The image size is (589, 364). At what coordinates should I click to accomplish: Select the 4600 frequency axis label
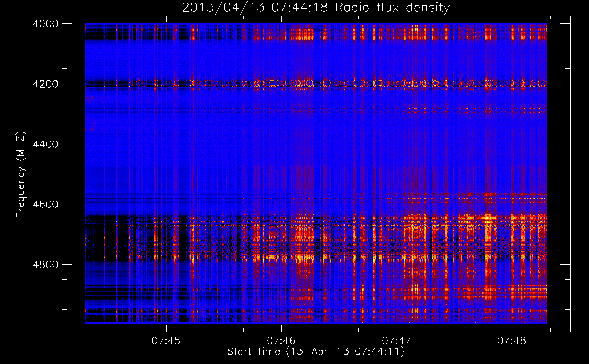[x=46, y=204]
